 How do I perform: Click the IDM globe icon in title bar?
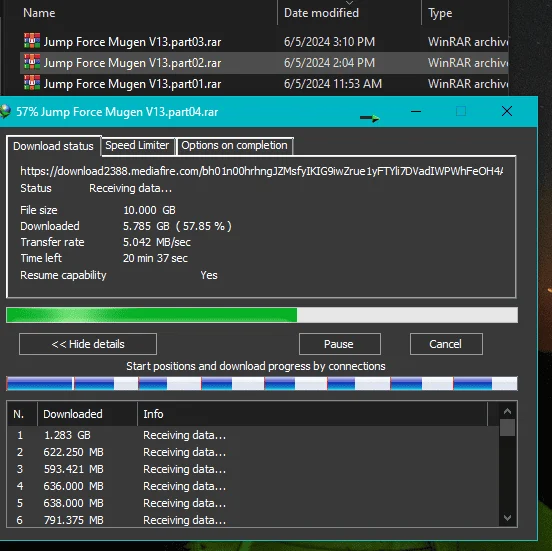(x=5, y=112)
